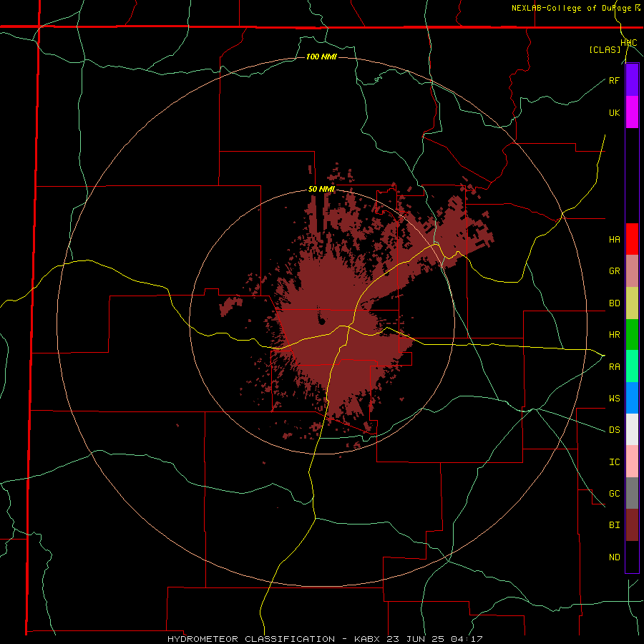Click the 50 NMI range ring label
Viewport: 644px width, 644px height.
[321, 190]
